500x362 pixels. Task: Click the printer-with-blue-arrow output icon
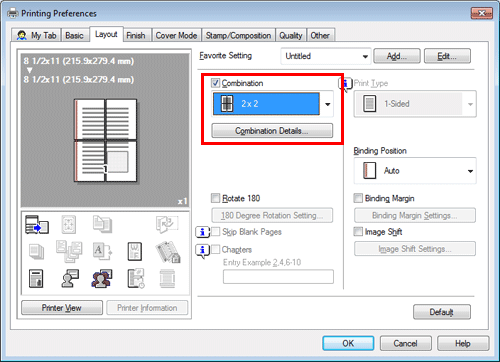[x=37, y=224]
